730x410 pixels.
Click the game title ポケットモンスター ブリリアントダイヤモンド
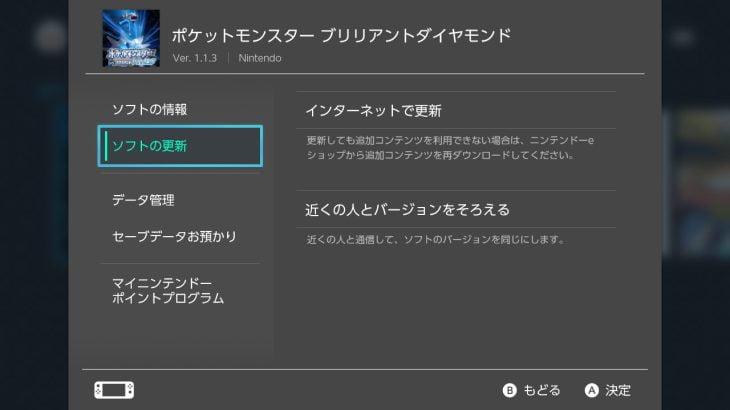click(x=342, y=36)
